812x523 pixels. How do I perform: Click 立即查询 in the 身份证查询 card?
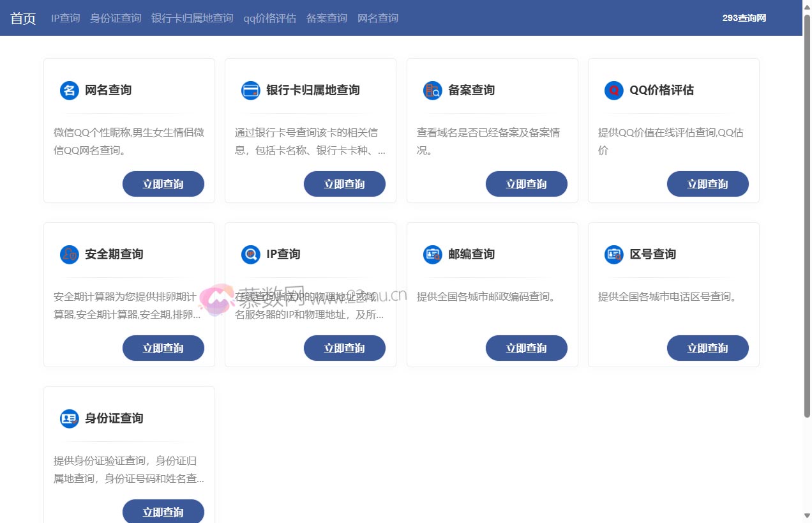click(x=163, y=512)
